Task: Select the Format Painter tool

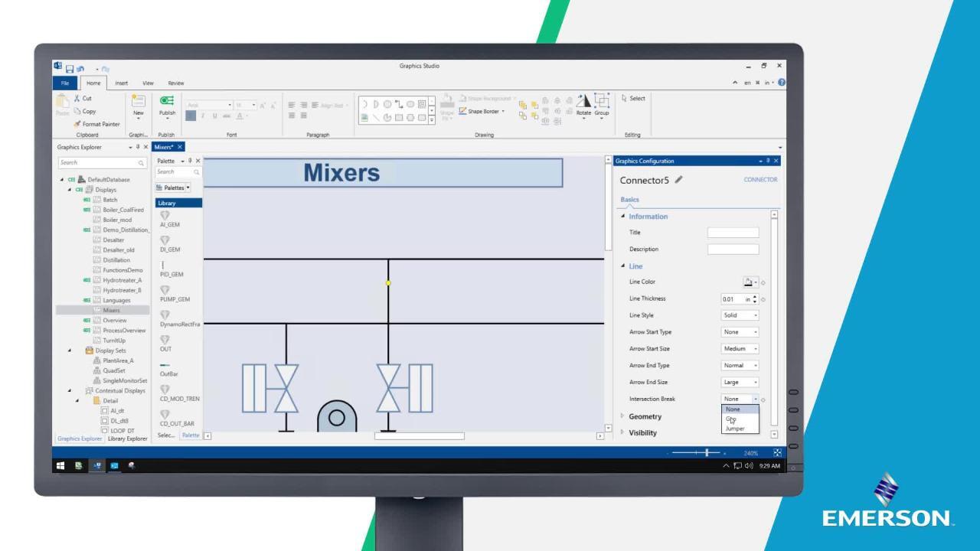Action: coord(96,124)
